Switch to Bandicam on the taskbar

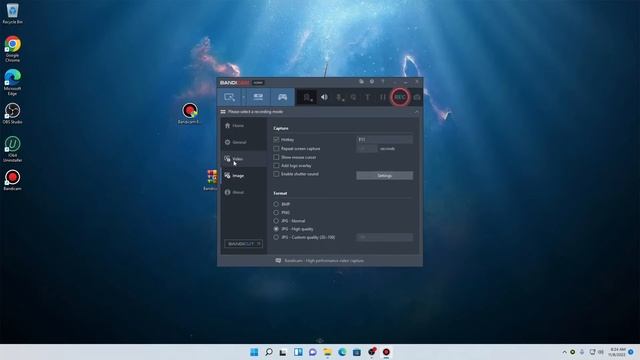386,352
